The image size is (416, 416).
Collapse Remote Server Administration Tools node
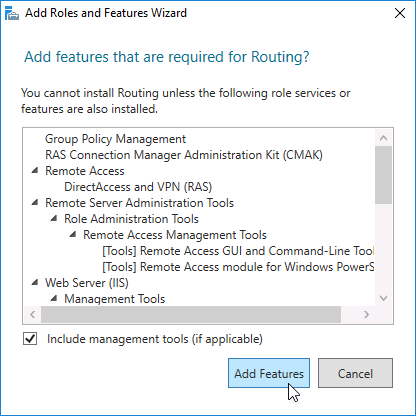tap(35, 203)
